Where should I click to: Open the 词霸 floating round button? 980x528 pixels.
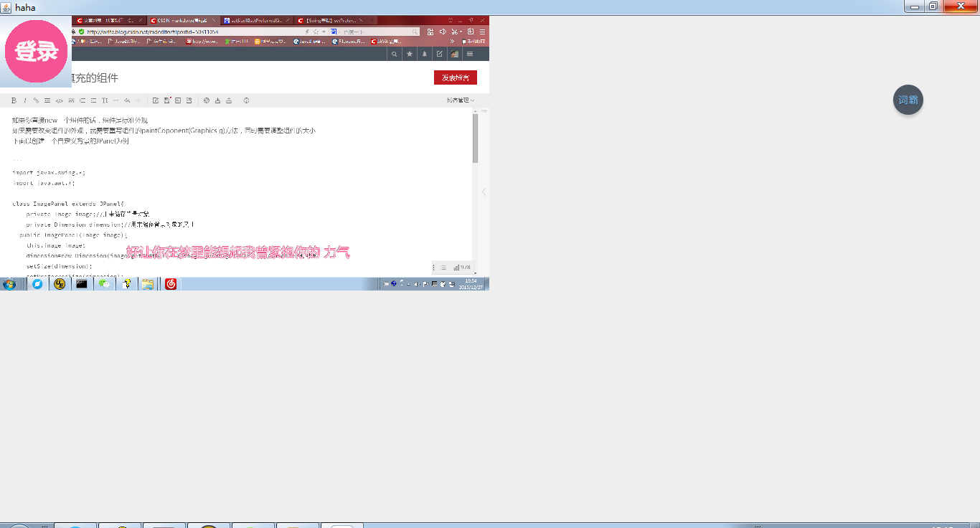(908, 100)
